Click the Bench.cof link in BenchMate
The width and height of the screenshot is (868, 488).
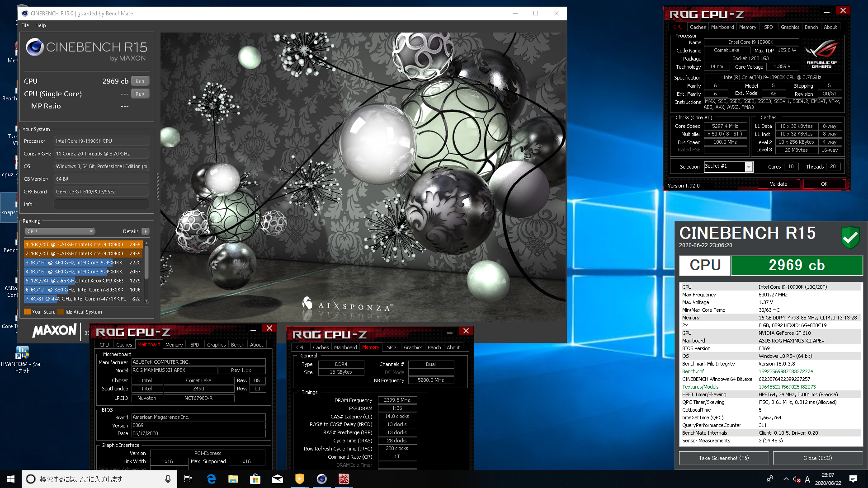693,371
